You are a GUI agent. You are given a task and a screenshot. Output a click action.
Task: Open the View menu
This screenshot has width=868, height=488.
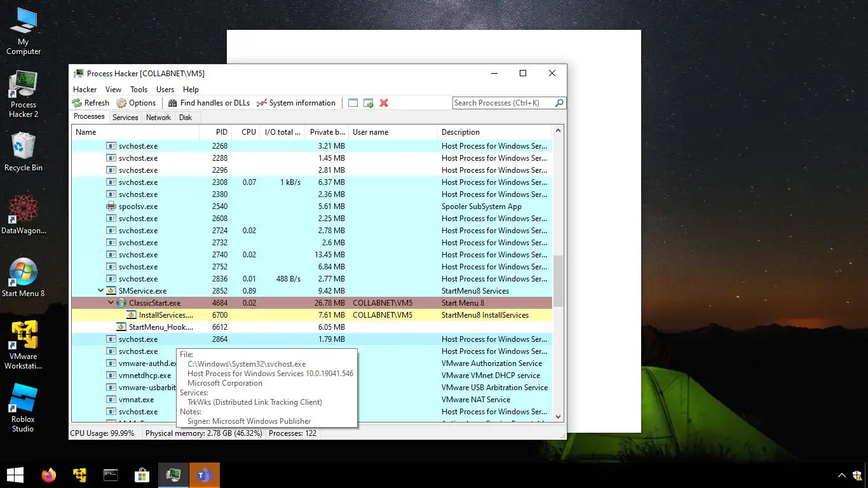coord(113,90)
